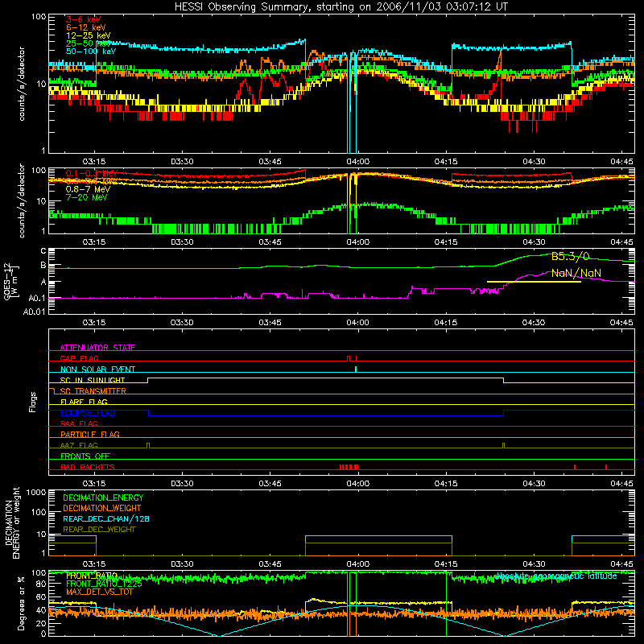Select the SC_IN_SUNLIGHT flag label
This screenshot has width=644, height=644.
tap(93, 380)
